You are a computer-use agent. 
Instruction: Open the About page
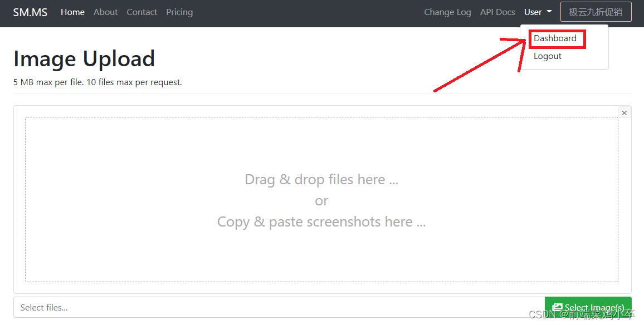click(x=105, y=12)
